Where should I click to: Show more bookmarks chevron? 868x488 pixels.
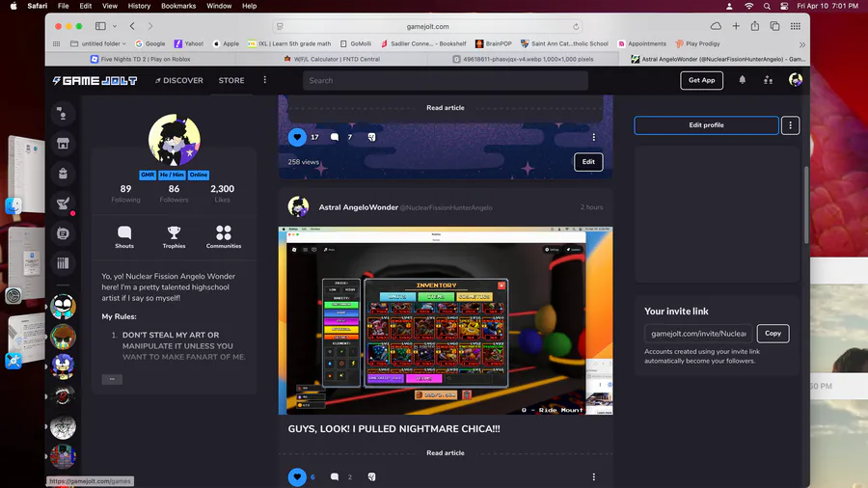coord(802,44)
